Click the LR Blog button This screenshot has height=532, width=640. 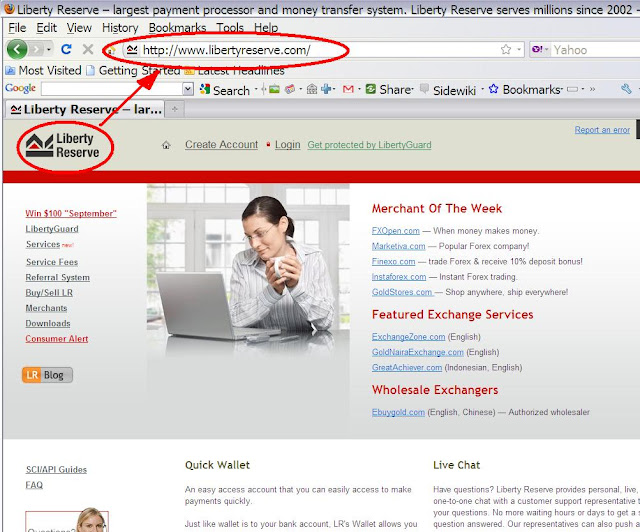pos(47,375)
